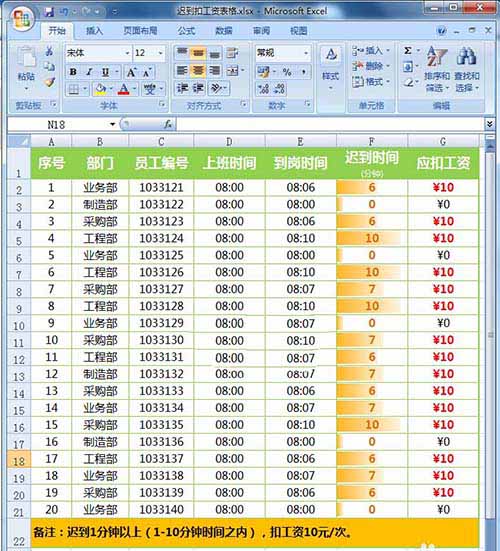Image resolution: width=500 pixels, height=551 pixels.
Task: Switch to the 插入 ribbon tab
Action: click(x=95, y=31)
